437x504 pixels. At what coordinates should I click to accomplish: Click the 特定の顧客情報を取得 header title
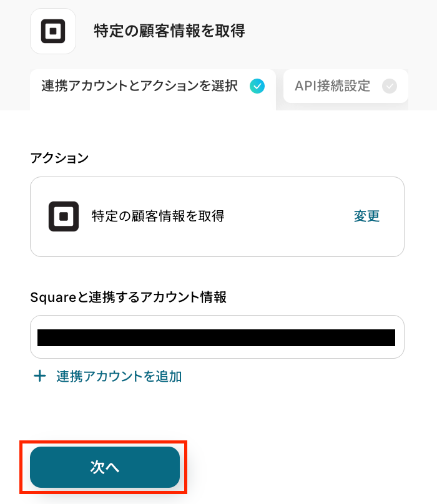coord(169,31)
